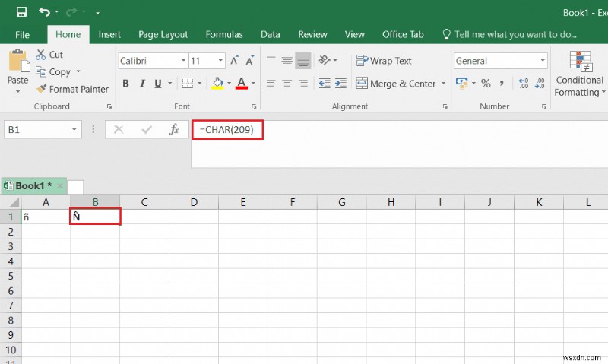Expand the Paste options arrow
This screenshot has height=364, width=608.
coord(17,91)
